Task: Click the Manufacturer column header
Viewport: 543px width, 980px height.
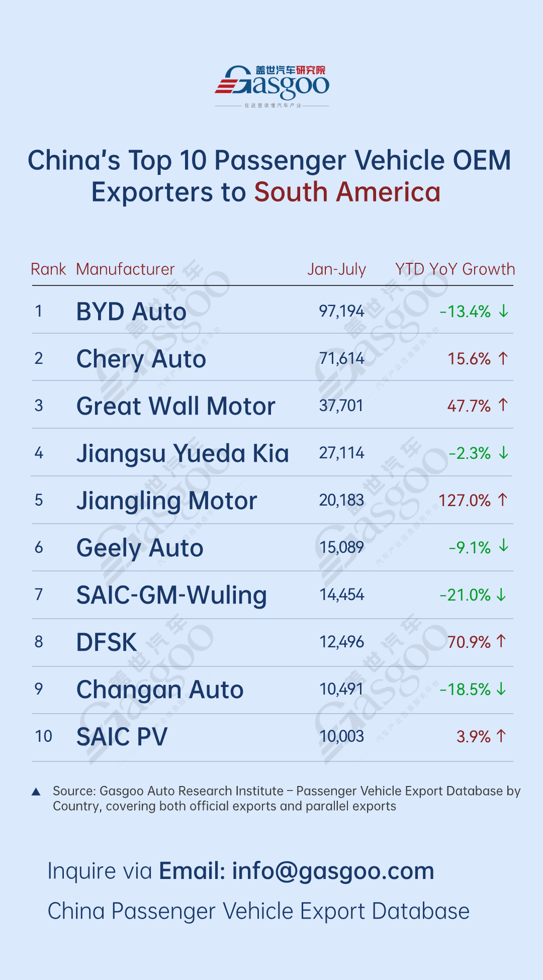Action: tap(125, 269)
